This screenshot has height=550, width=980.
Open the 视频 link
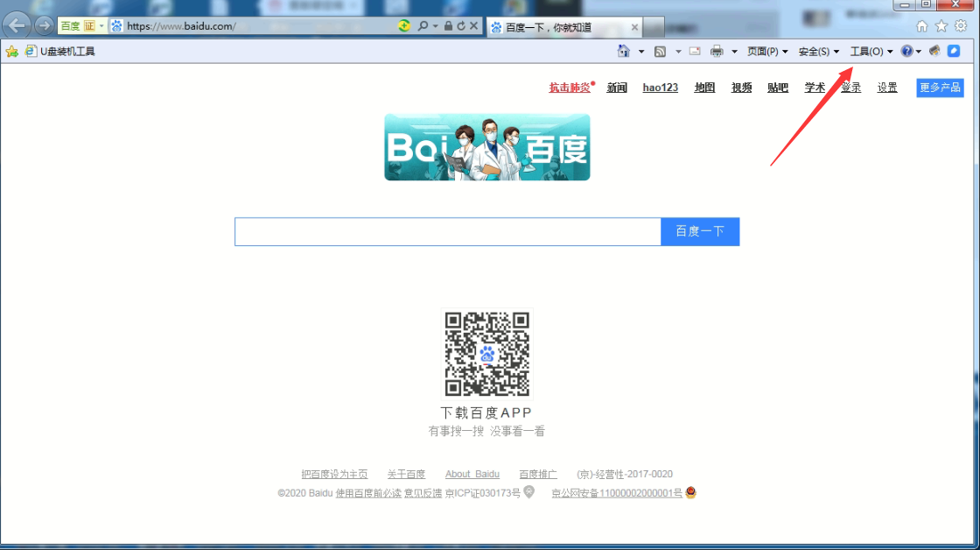click(742, 88)
